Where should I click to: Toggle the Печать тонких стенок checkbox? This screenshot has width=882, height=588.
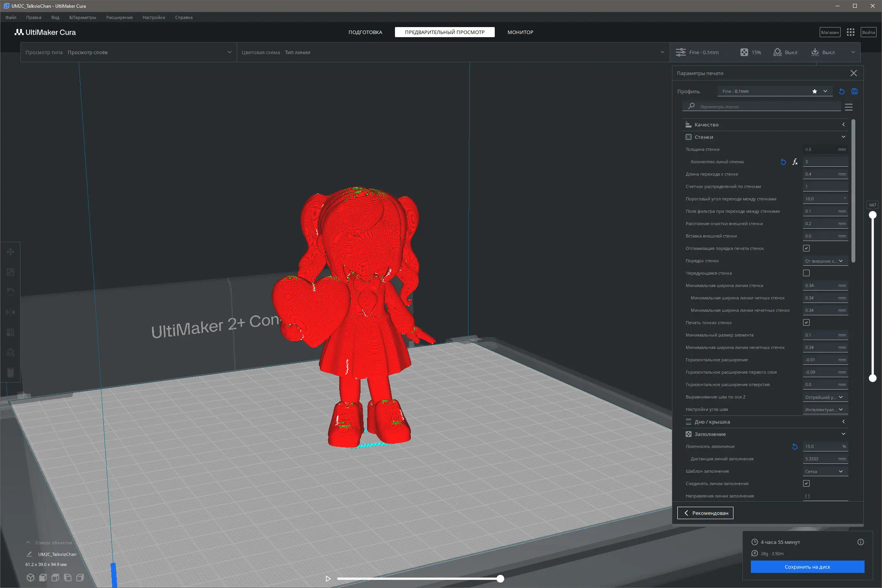click(x=807, y=323)
